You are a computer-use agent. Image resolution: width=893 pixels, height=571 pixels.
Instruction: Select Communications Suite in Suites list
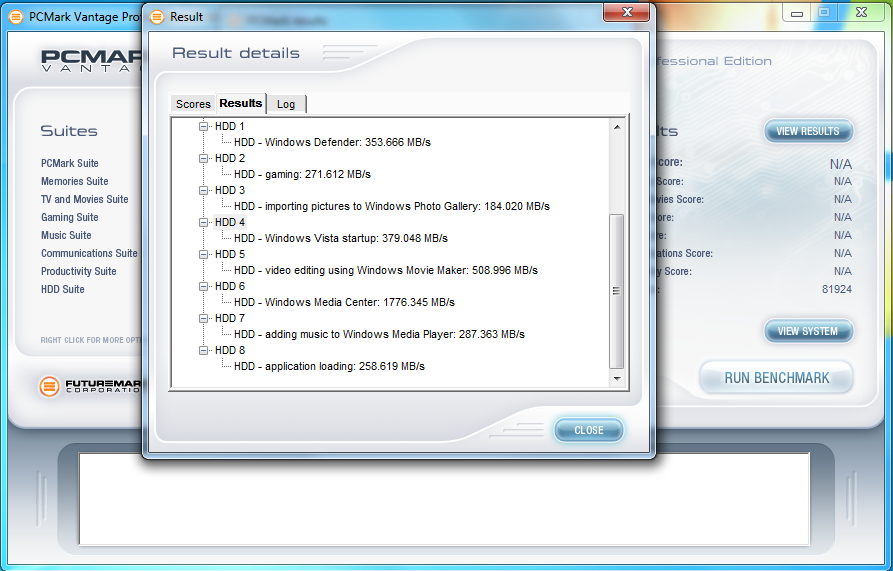[x=89, y=253]
